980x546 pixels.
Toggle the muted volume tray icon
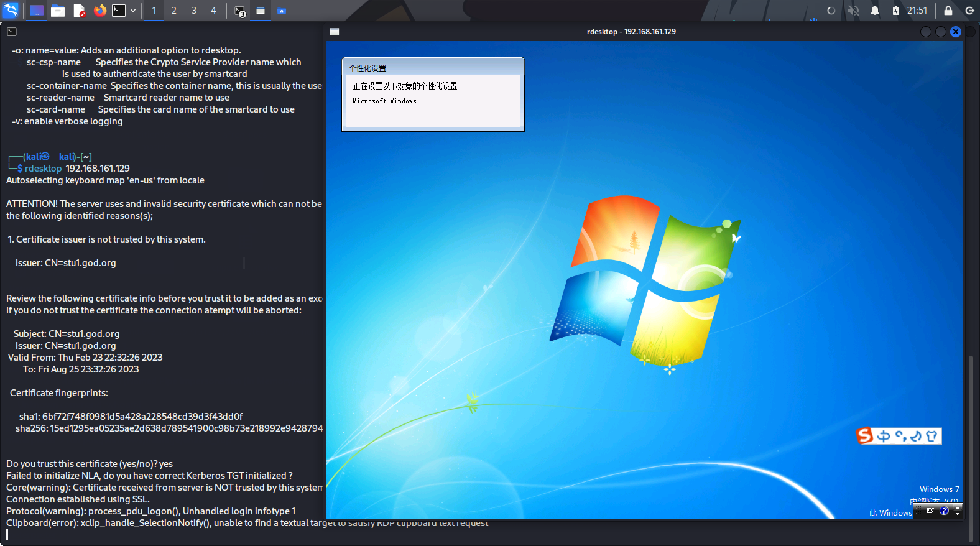point(854,11)
